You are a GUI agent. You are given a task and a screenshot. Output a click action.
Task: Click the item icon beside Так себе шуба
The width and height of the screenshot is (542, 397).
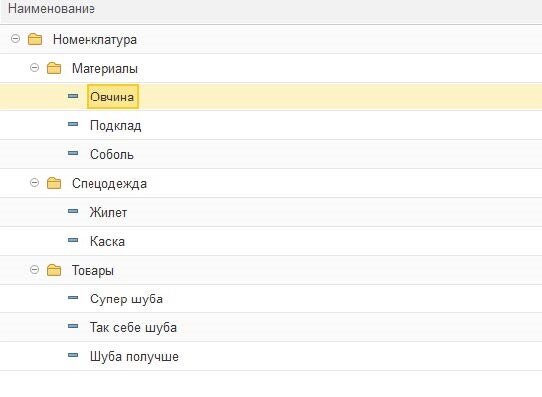pyautogui.click(x=73, y=326)
